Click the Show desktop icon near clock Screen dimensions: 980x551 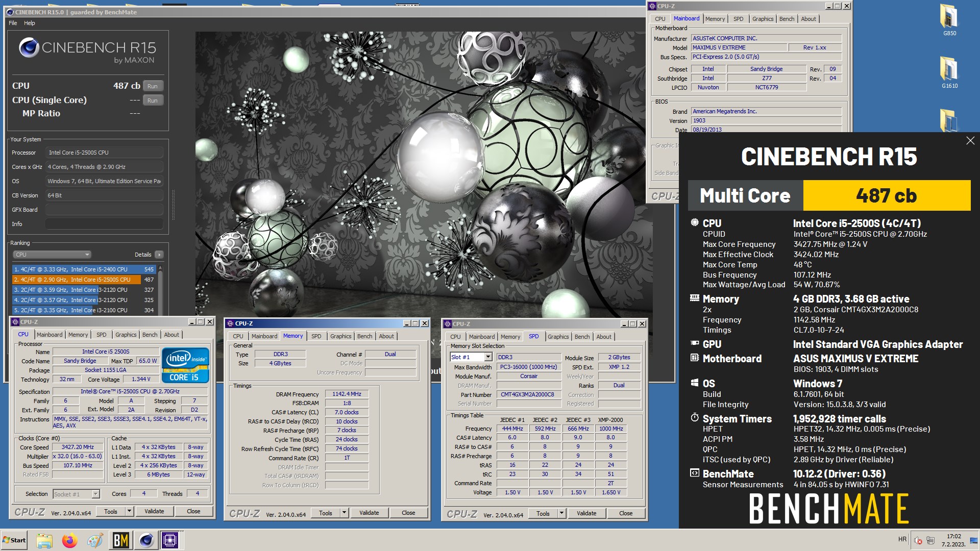pos(973,540)
